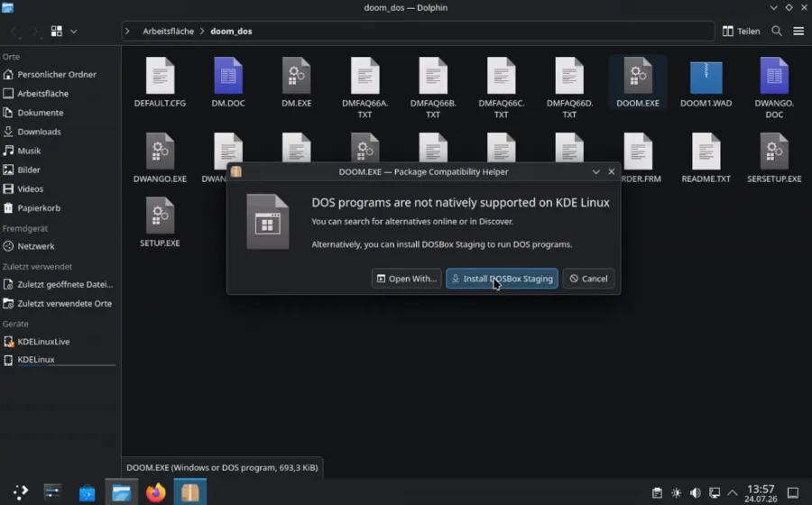Select the DWANGO.EXE executable icon

tap(160, 151)
